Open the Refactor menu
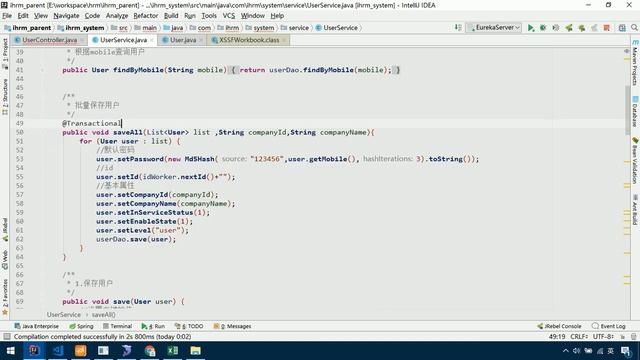 click(145, 16)
